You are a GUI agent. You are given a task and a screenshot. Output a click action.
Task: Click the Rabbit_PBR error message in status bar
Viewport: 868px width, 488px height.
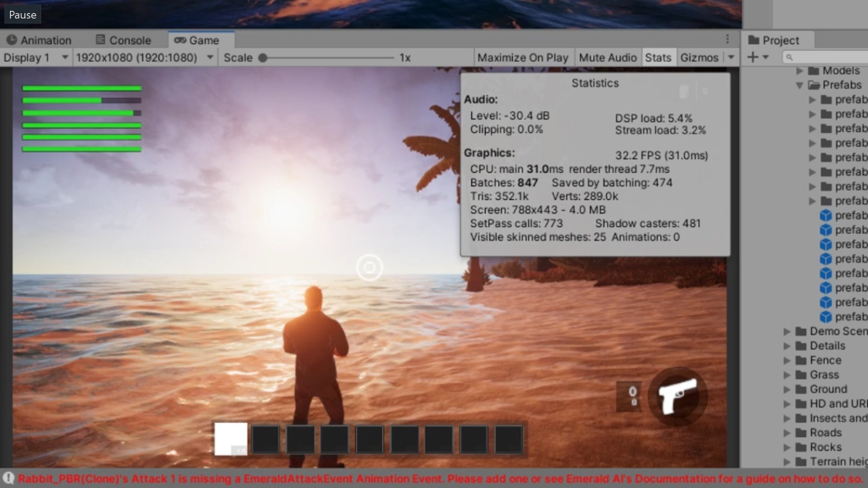(441, 479)
